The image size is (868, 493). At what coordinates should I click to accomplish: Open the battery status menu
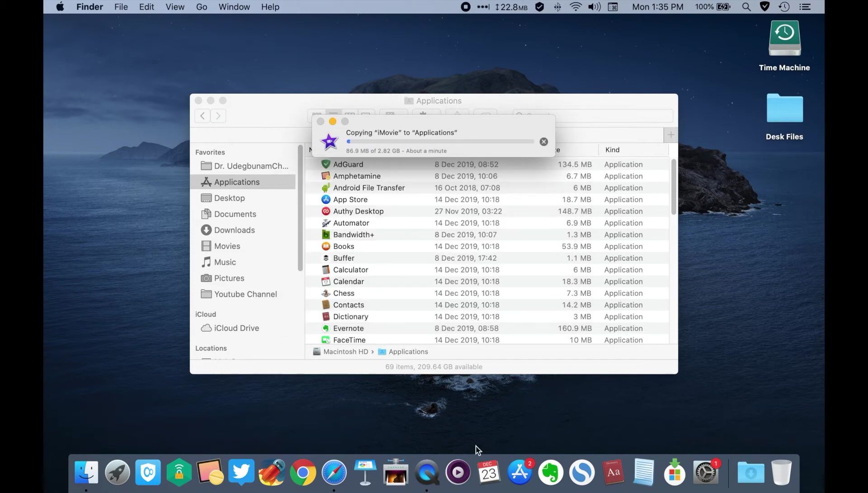713,7
